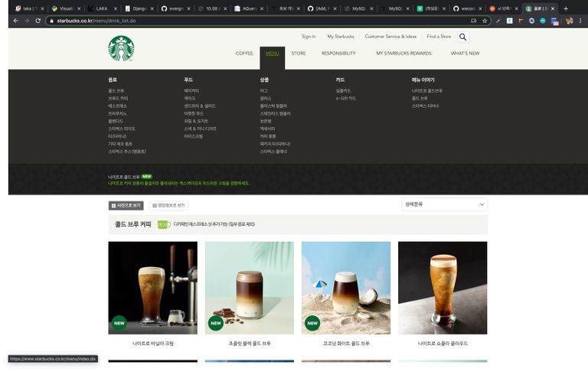This screenshot has height=372, width=588.
Task: Select 브루드 커피 under 음료
Action: 118,98
